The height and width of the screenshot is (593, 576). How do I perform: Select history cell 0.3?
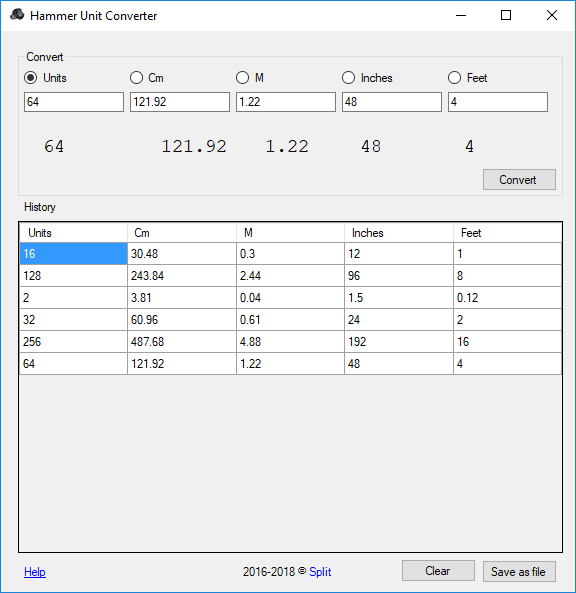(290, 253)
